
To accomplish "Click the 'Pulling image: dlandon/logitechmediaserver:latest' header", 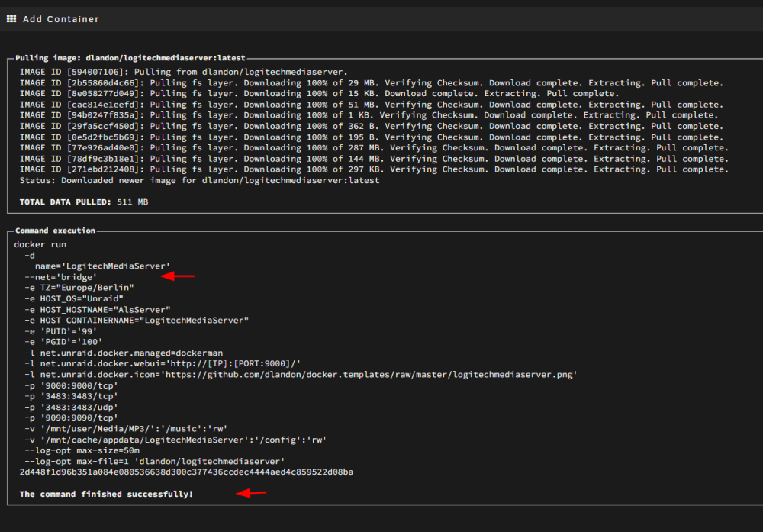I will pyautogui.click(x=130, y=58).
